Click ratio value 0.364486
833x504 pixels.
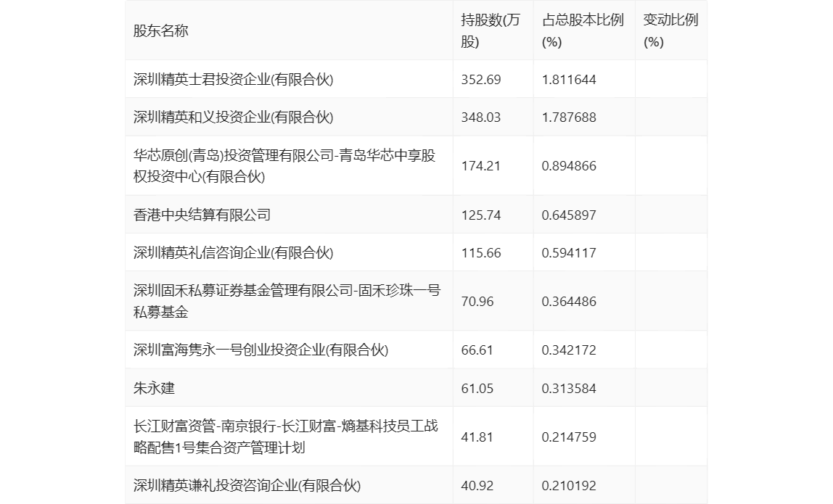569,302
